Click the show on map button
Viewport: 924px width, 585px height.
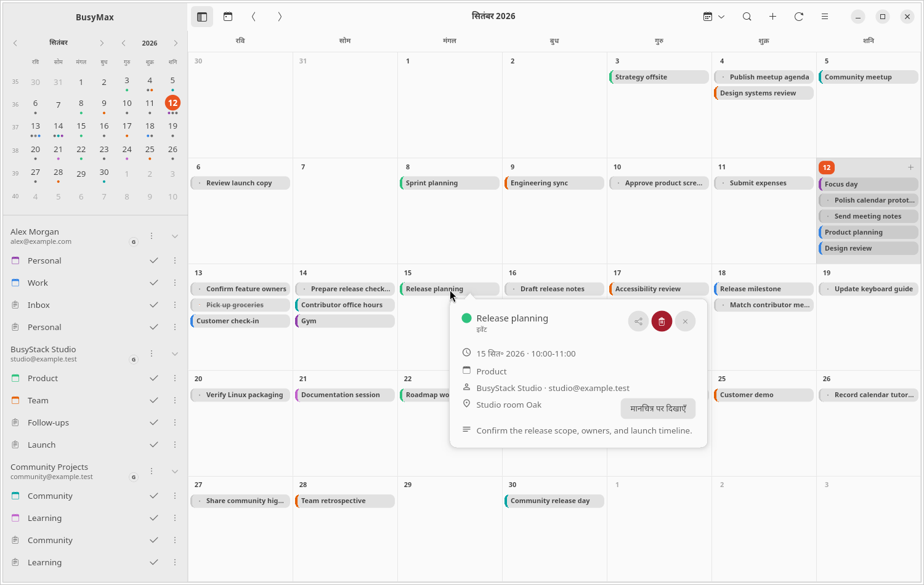coord(658,408)
